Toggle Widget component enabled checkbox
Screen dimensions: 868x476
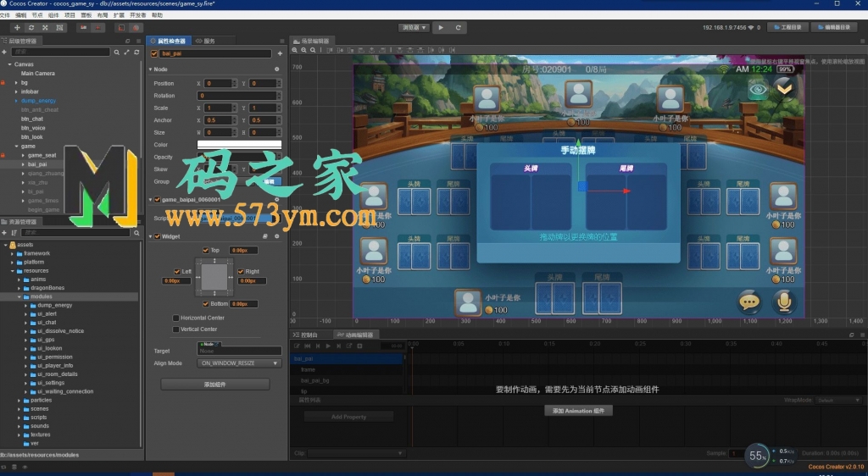coord(157,236)
